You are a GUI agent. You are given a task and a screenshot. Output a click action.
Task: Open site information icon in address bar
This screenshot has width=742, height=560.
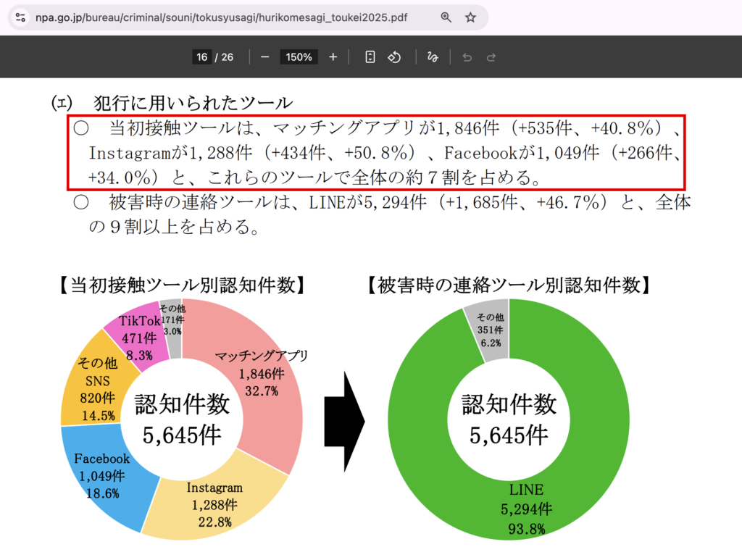click(20, 17)
